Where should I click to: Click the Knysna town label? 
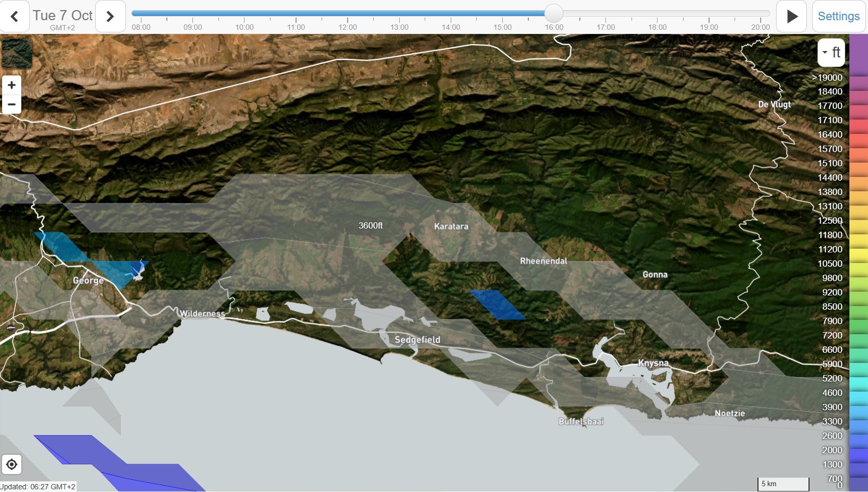653,363
